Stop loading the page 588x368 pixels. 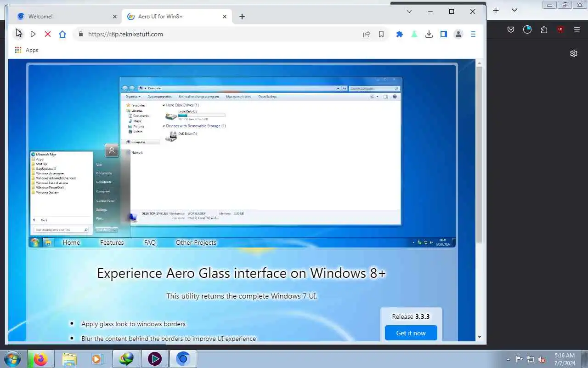(x=48, y=34)
